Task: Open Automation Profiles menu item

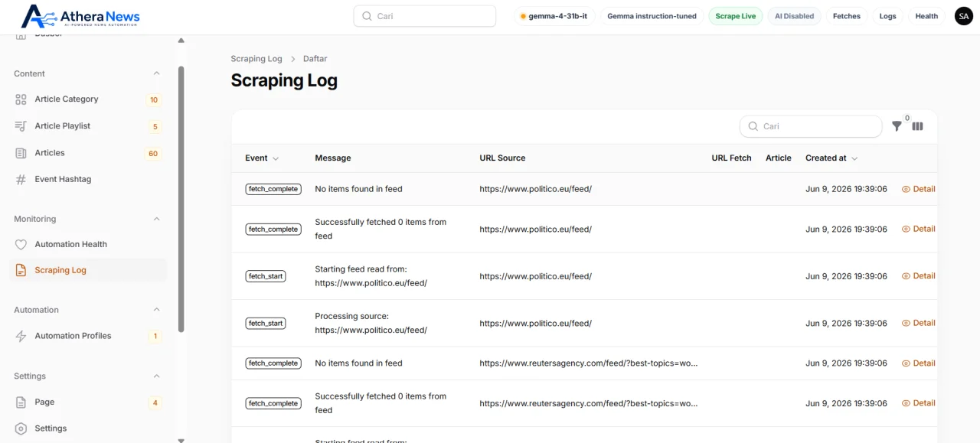Action: (87, 336)
